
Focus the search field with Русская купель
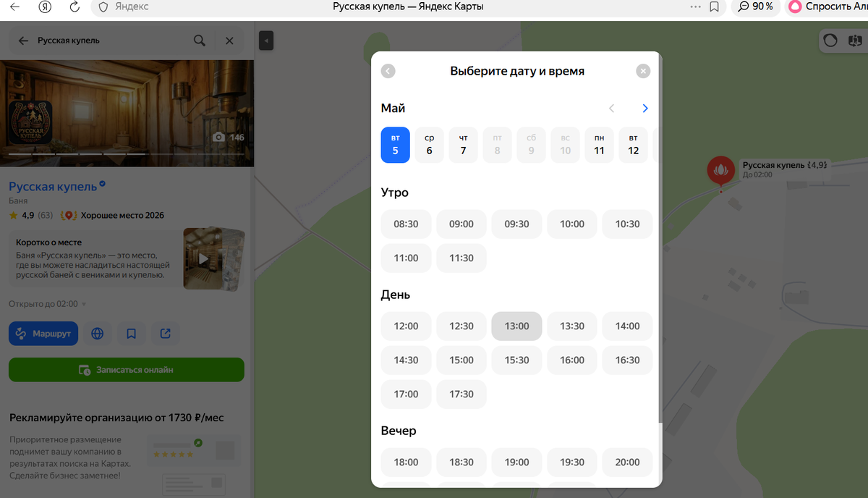pyautogui.click(x=112, y=41)
